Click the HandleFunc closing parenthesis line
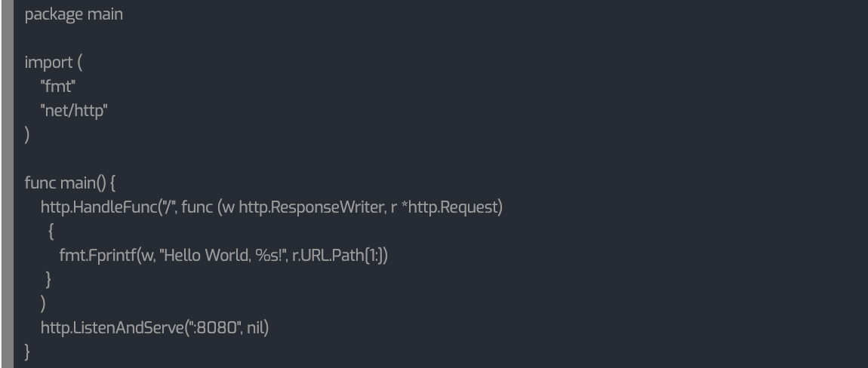Image resolution: width=868 pixels, height=368 pixels. pyautogui.click(x=44, y=304)
